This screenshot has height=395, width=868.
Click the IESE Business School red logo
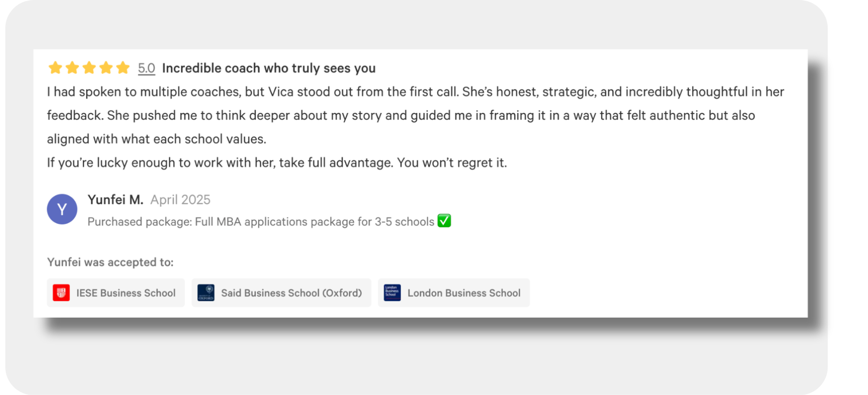pyautogui.click(x=61, y=293)
